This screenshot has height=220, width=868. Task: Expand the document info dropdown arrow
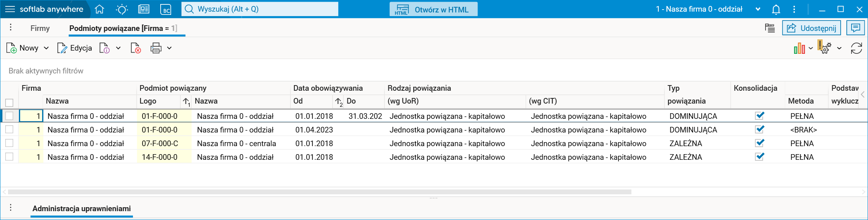(118, 48)
